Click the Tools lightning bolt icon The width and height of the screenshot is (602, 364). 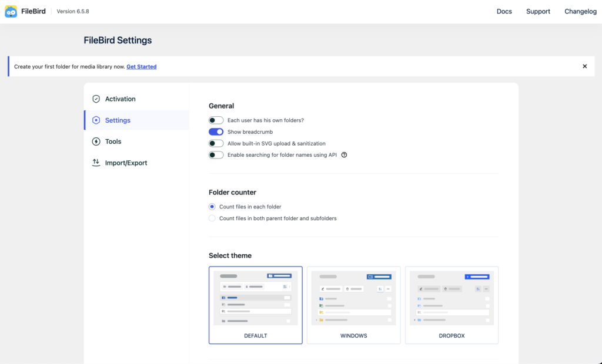96,141
